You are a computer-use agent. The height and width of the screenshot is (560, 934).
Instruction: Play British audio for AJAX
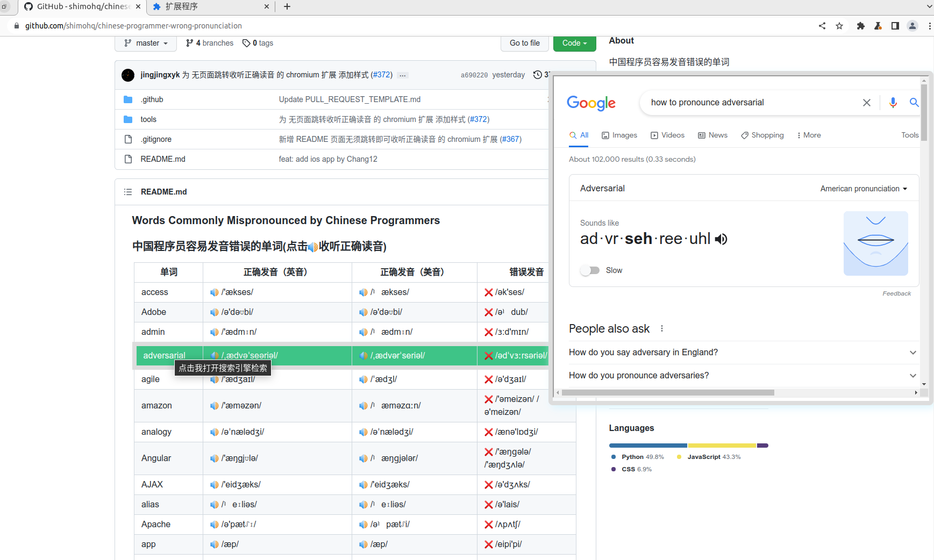(x=214, y=485)
